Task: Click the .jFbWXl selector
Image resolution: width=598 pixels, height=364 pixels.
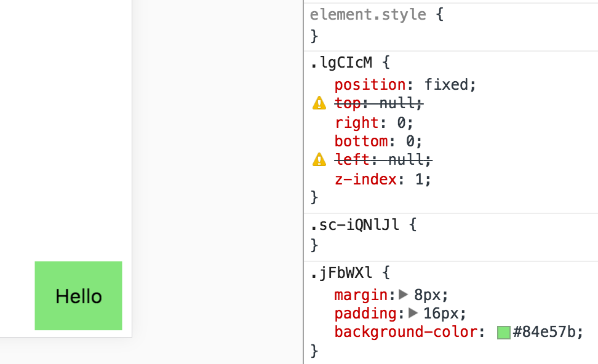Action: 341,273
